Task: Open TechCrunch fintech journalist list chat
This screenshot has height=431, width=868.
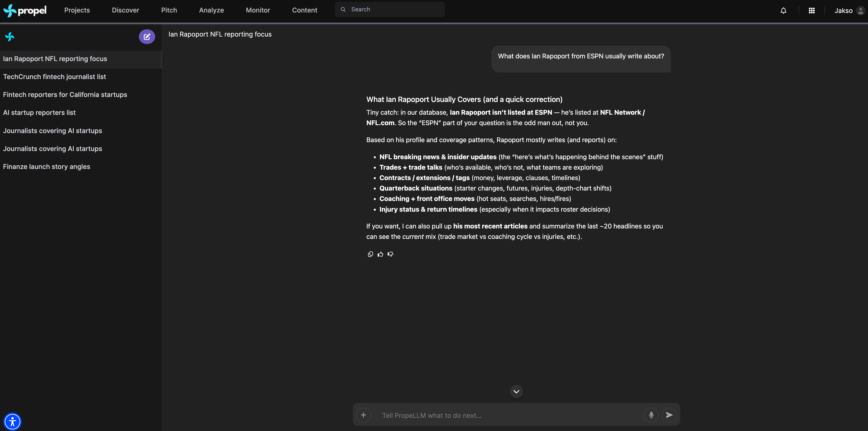Action: point(55,77)
